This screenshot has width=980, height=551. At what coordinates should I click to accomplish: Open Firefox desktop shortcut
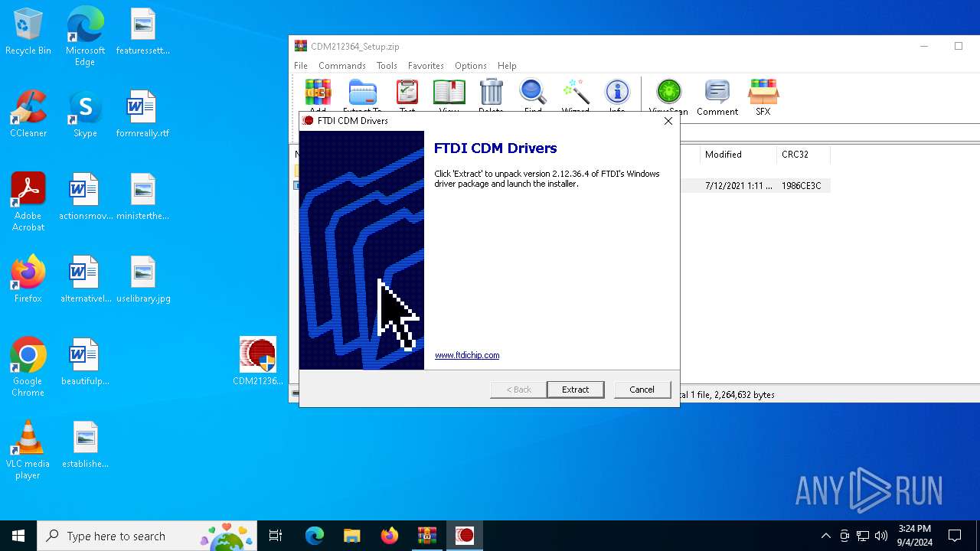pos(28,279)
